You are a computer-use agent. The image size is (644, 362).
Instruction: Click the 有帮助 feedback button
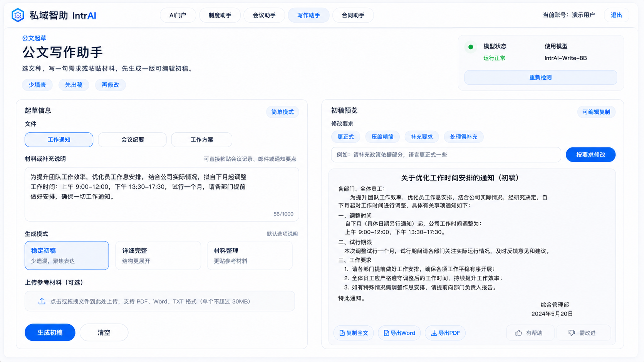coord(530,333)
